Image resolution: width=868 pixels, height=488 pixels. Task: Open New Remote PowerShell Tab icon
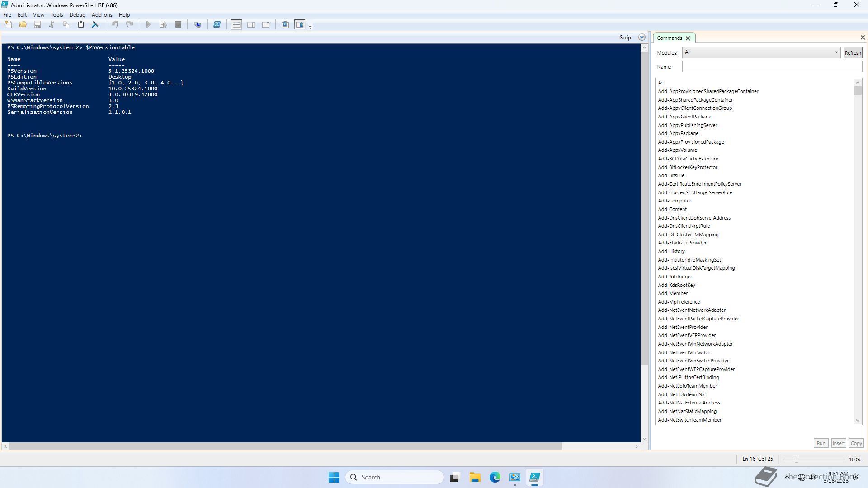point(198,25)
